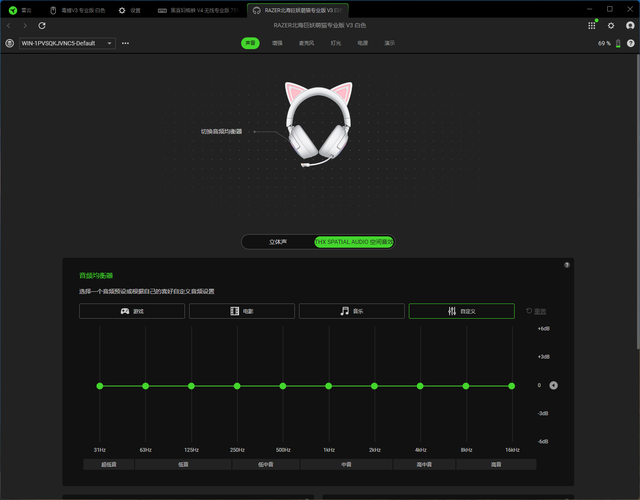Select the Game (游戏) equalizer preset
Viewport: 640px width, 500px height.
pos(132,311)
